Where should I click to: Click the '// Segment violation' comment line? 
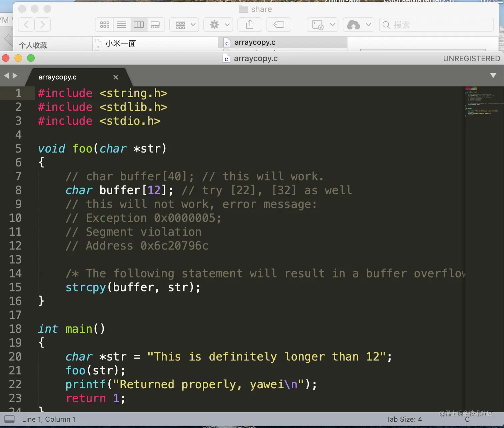(x=133, y=232)
